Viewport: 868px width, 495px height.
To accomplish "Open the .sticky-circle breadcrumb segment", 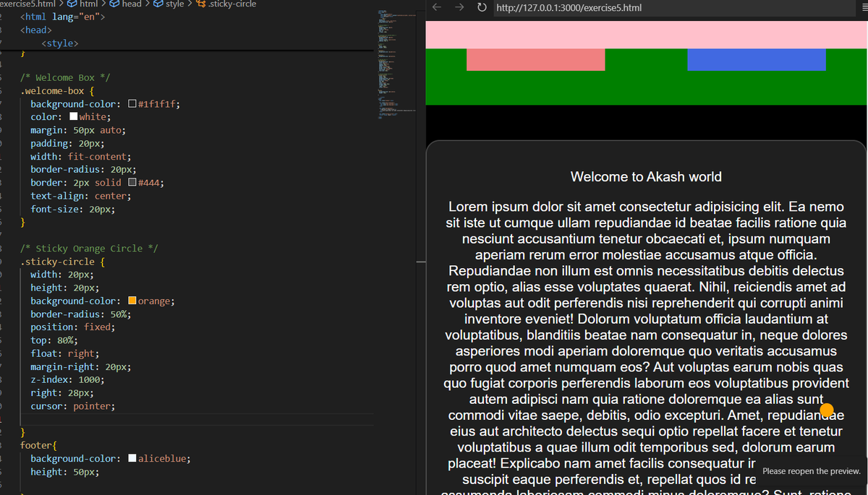I will click(232, 4).
